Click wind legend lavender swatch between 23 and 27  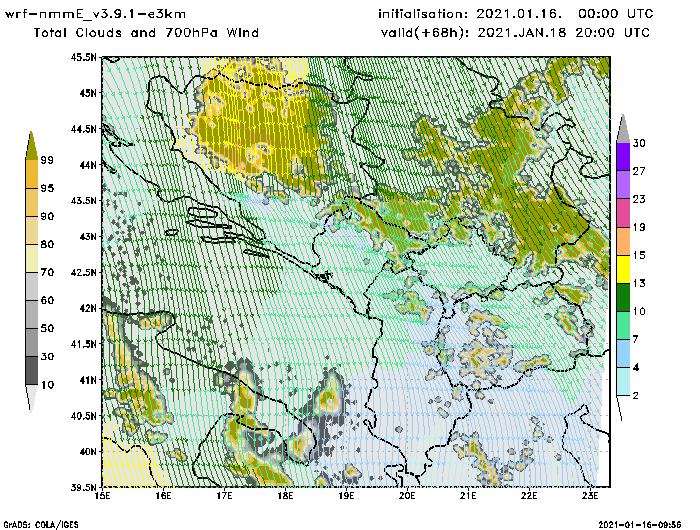tap(623, 185)
